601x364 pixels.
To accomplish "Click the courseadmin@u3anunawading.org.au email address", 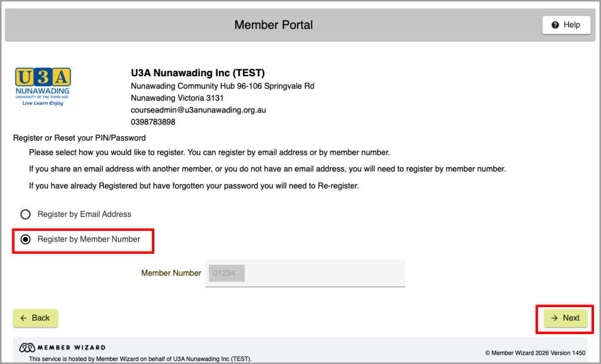I will pyautogui.click(x=198, y=110).
